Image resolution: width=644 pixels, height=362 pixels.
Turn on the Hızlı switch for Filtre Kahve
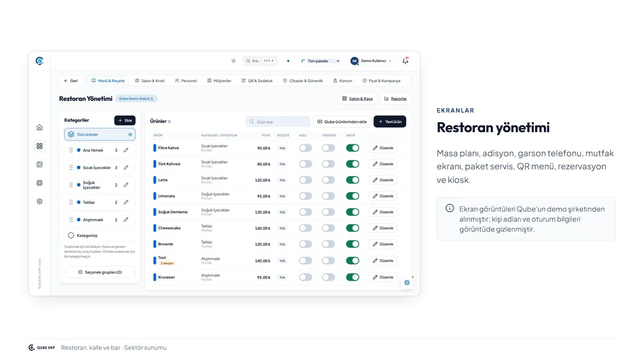[x=305, y=148]
